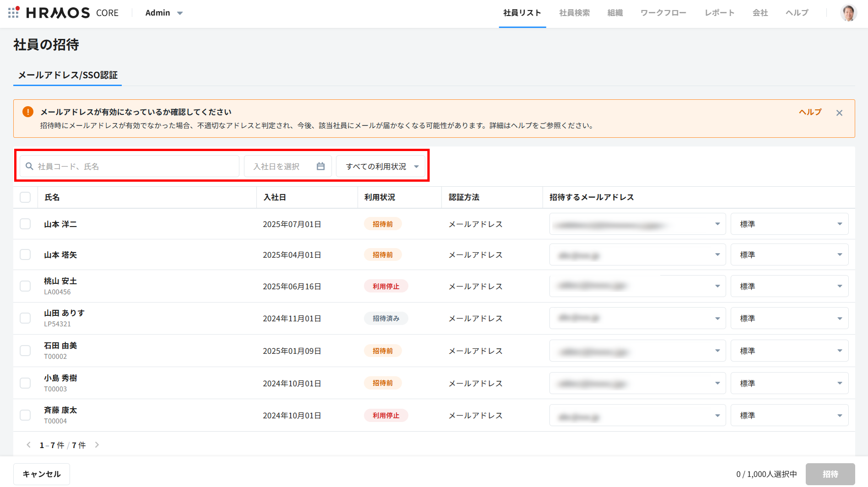
Task: Open 標準 dropdown for 山田 ありす
Action: (789, 318)
